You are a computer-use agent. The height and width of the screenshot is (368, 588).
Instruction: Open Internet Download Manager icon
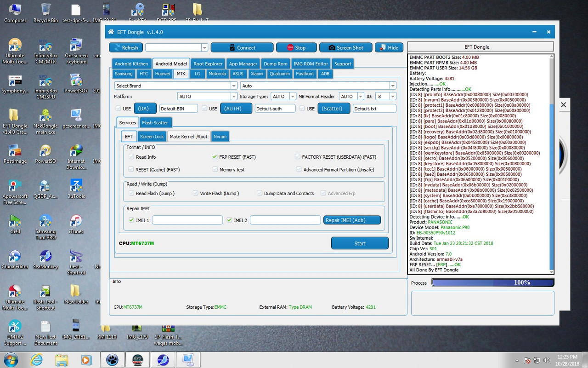click(x=76, y=157)
